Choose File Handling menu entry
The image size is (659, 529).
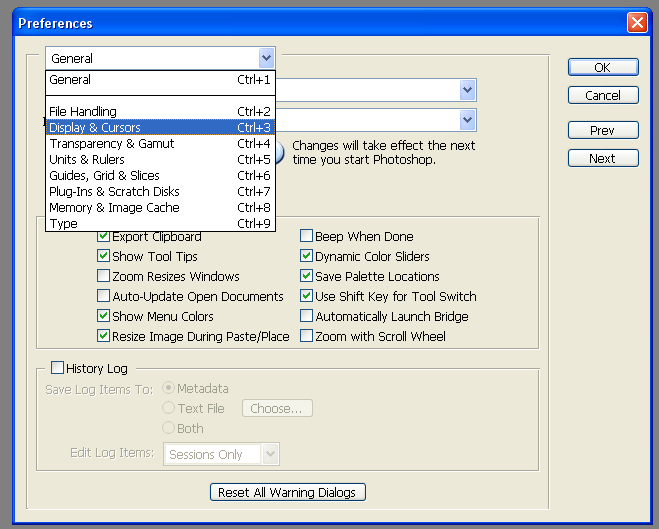[160, 111]
